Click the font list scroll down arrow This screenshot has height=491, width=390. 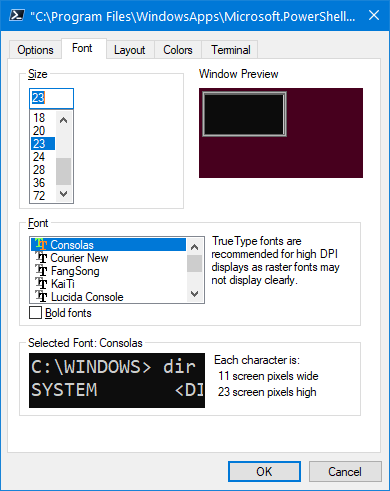pyautogui.click(x=195, y=294)
